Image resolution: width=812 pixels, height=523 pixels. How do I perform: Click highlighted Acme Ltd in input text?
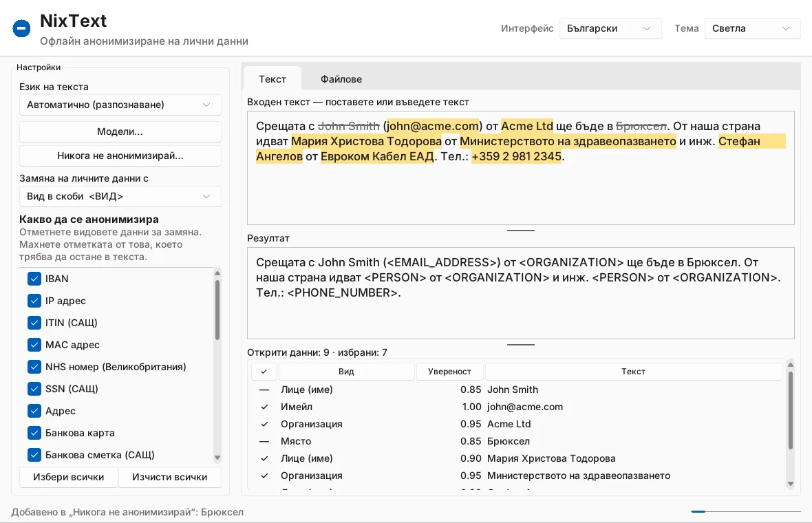point(526,126)
